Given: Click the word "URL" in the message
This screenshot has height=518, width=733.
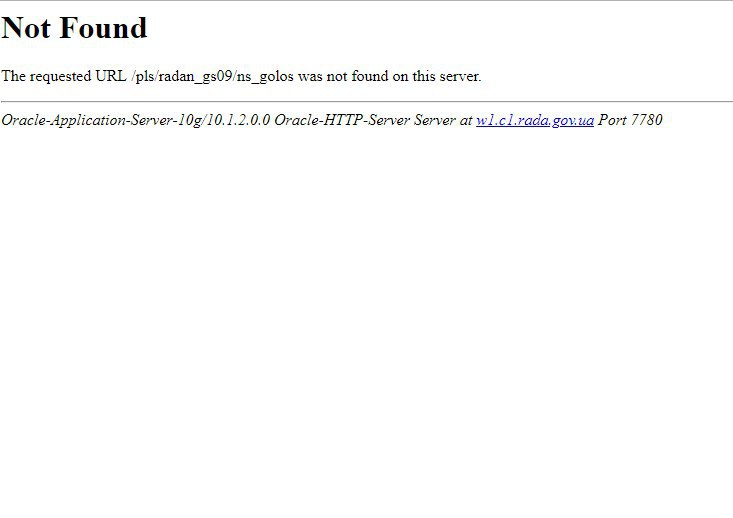Looking at the screenshot, I should coord(111,76).
